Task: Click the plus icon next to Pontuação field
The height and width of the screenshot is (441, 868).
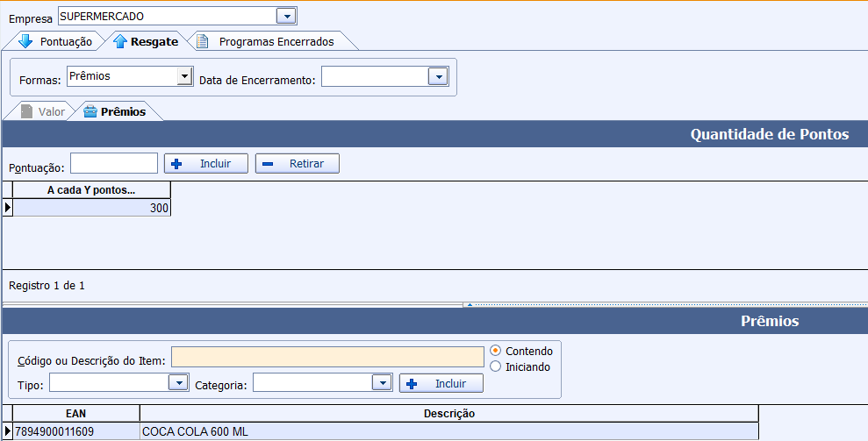Action: 176,164
